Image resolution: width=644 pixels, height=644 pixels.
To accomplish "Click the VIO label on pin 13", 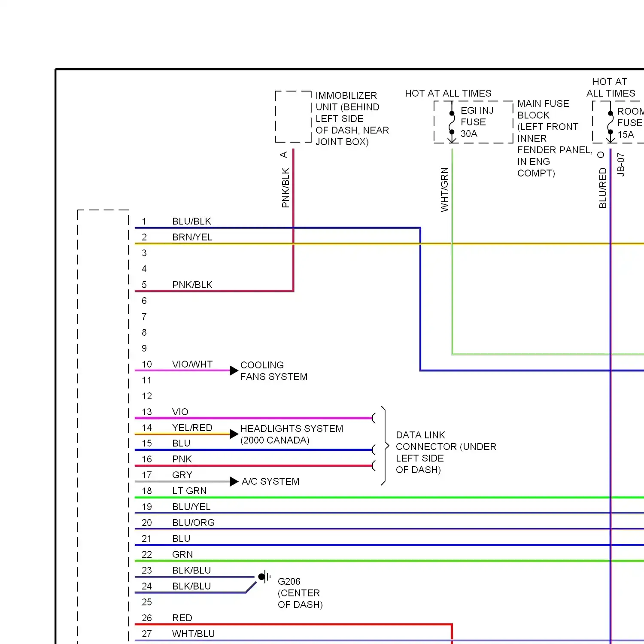I will [x=180, y=412].
